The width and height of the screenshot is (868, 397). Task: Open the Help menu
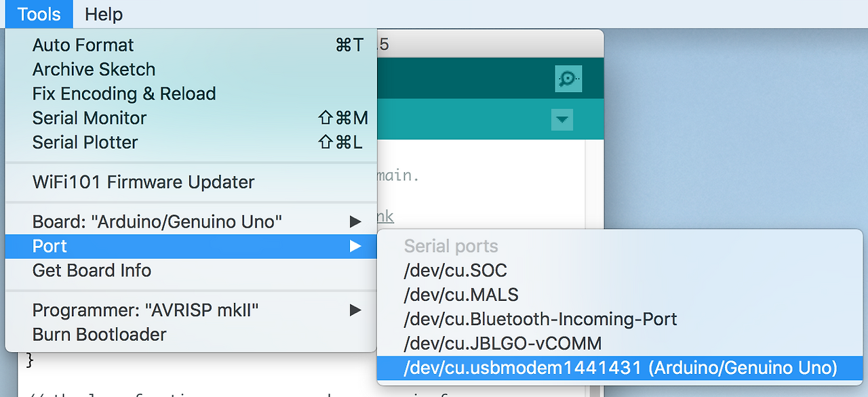point(102,14)
